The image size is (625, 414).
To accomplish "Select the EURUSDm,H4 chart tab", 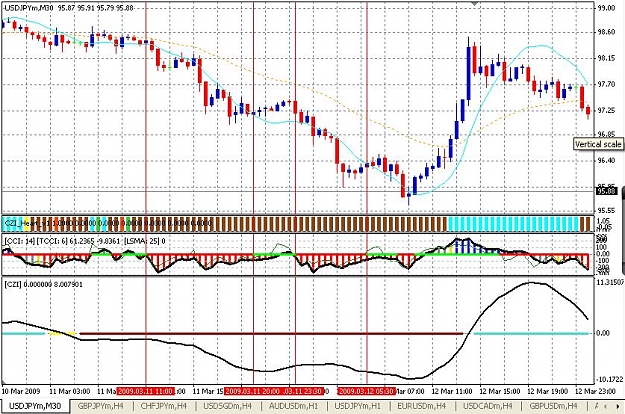I will point(421,406).
